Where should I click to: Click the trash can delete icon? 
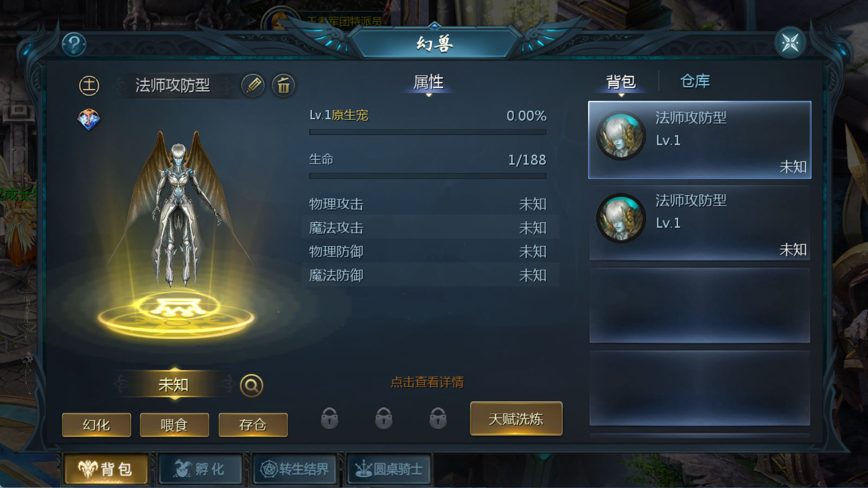[x=283, y=85]
